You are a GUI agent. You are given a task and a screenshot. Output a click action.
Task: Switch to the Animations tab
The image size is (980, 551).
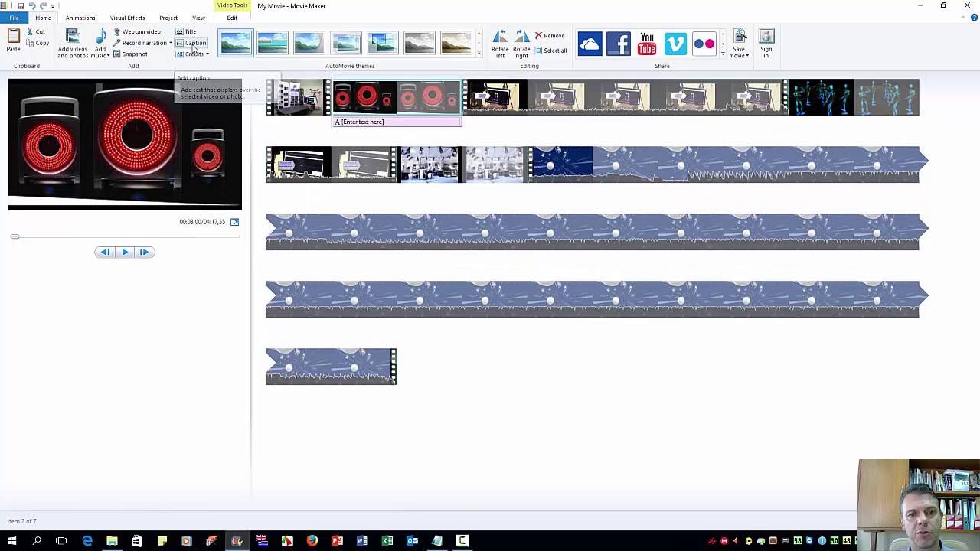click(x=80, y=18)
